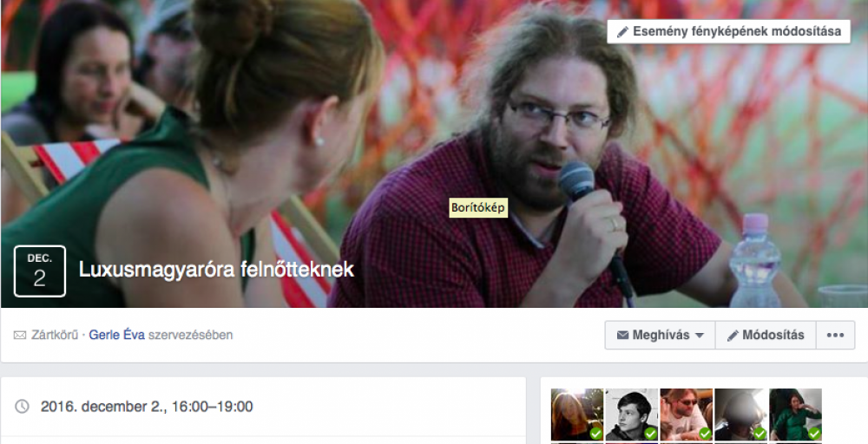Open the fourth blurry grey attendee thumbnail
The width and height of the screenshot is (868, 444).
(740, 415)
